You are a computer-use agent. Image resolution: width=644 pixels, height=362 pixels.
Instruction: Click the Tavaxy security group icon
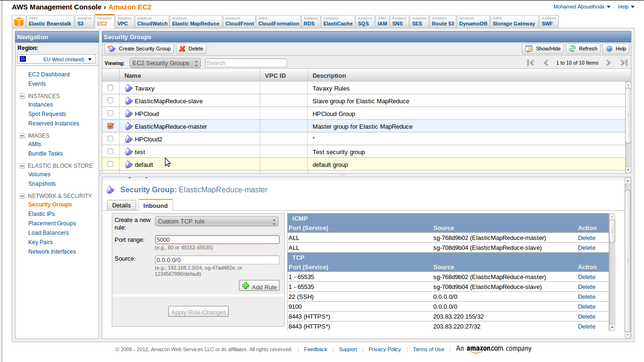129,88
